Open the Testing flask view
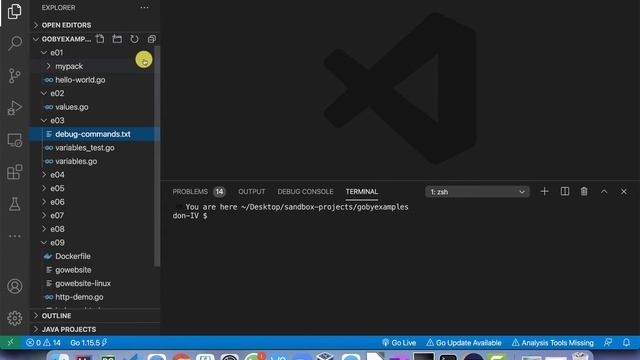 (15, 204)
